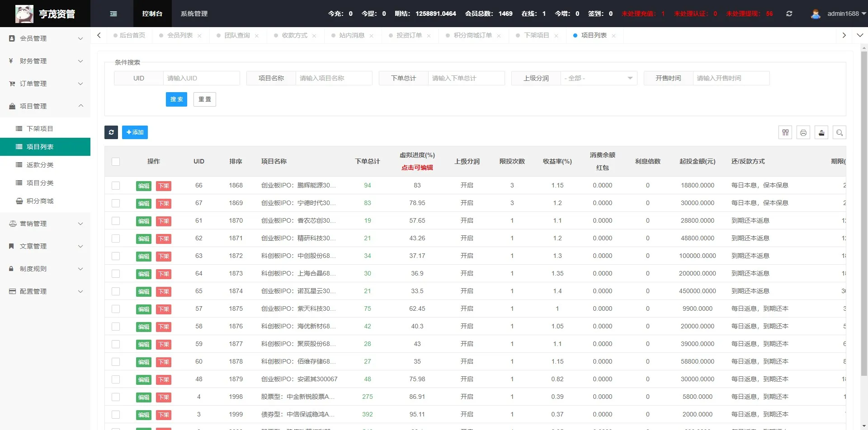Open the admin1688 user dropdown
This screenshot has width=868, height=430.
(x=843, y=14)
